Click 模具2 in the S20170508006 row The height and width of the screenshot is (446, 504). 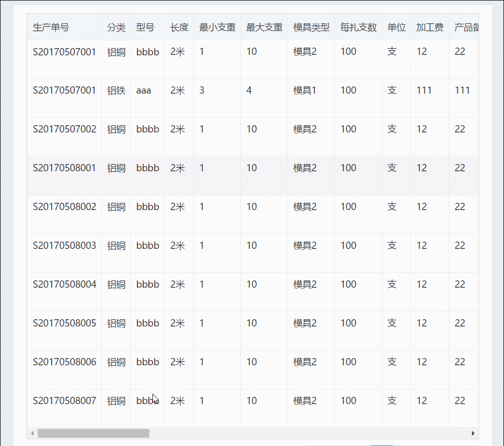pos(305,362)
